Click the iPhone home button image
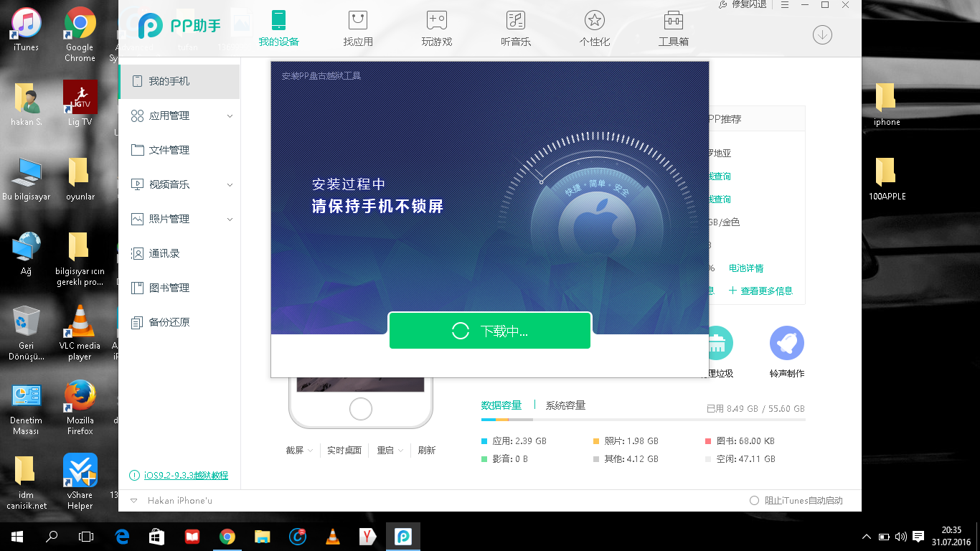980x551 pixels. [360, 409]
